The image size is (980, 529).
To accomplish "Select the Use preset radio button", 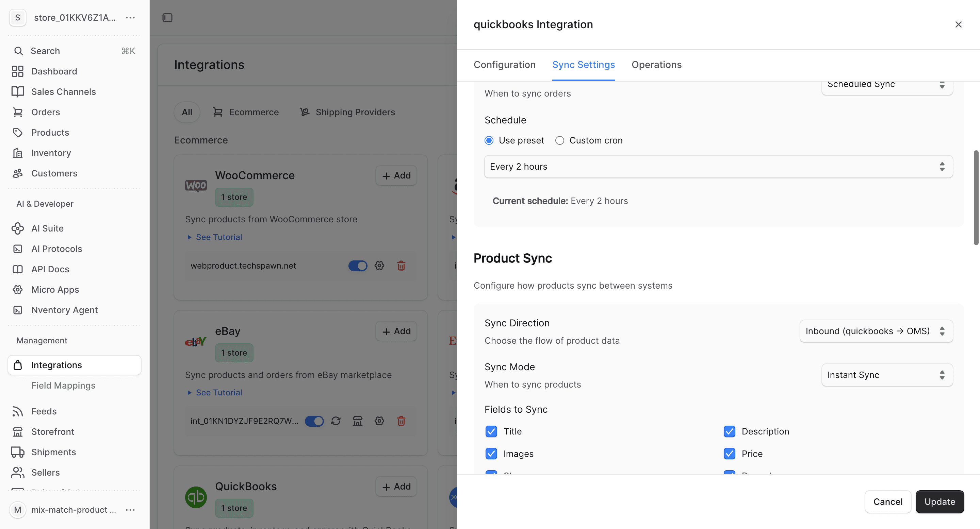I will point(489,141).
